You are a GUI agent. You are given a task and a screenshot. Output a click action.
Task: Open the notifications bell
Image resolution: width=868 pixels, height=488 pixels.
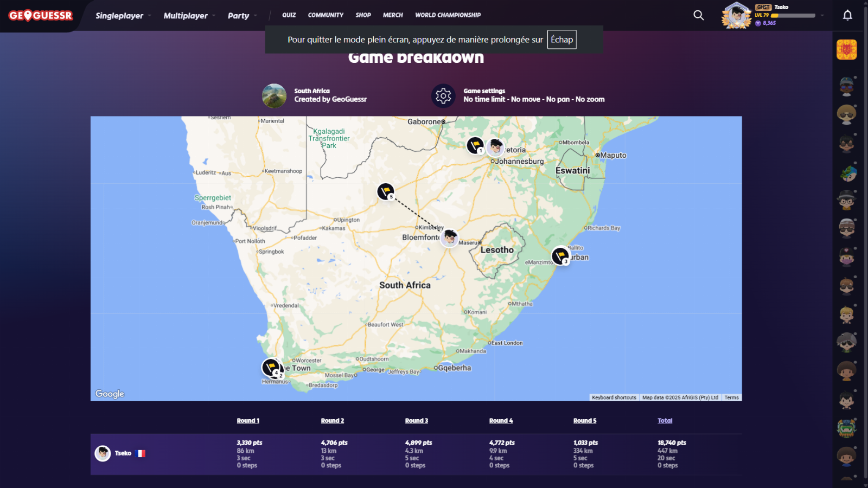point(847,15)
